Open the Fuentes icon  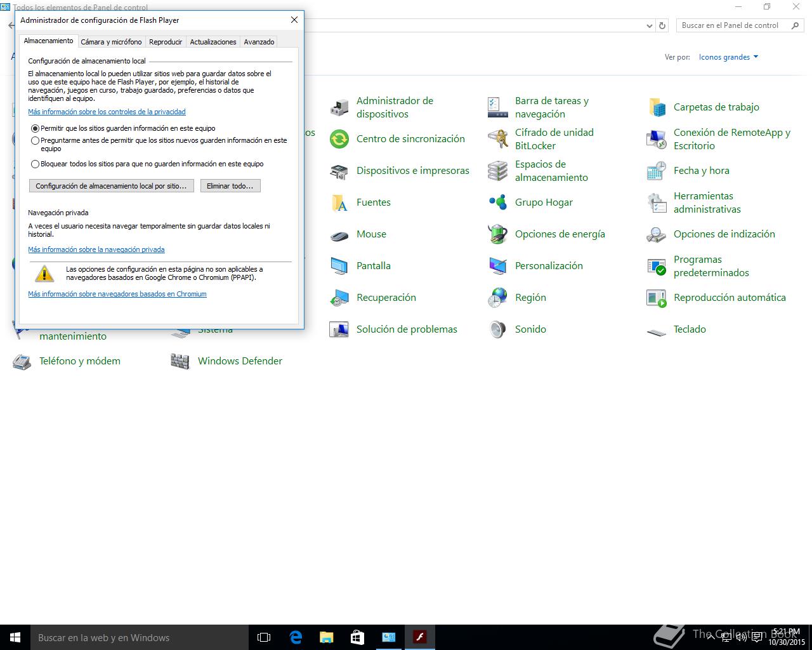[339, 202]
